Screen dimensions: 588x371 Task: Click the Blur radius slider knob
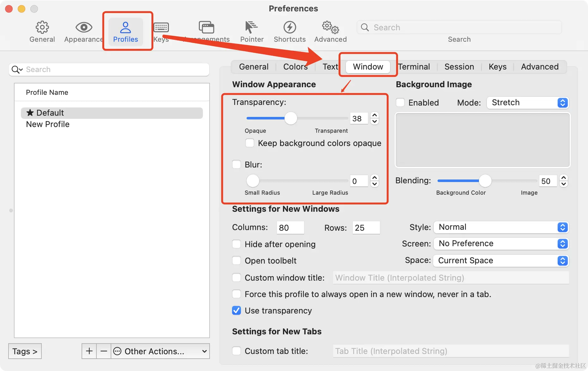tap(253, 181)
